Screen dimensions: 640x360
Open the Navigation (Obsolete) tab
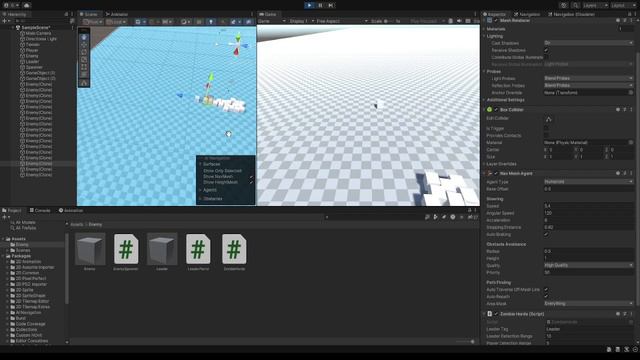pos(571,14)
